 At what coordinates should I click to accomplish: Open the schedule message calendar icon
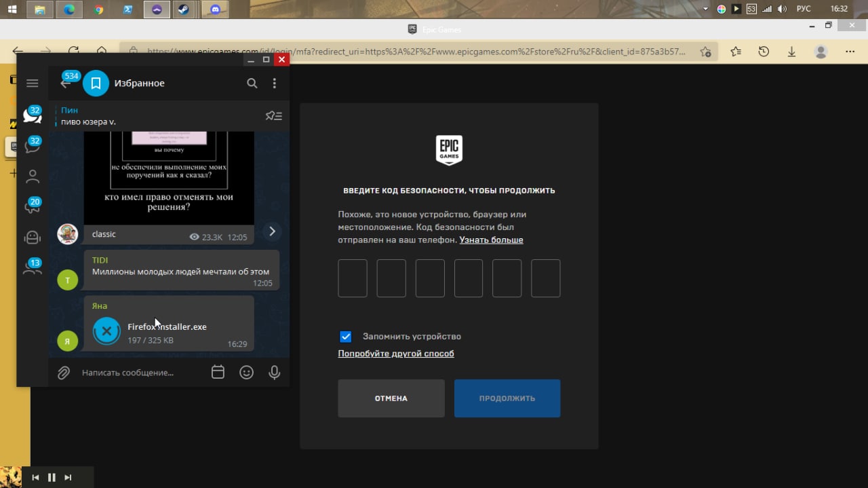tap(218, 373)
